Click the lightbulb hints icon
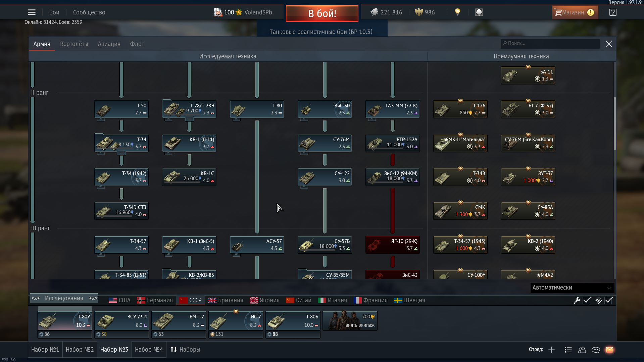 pyautogui.click(x=457, y=12)
